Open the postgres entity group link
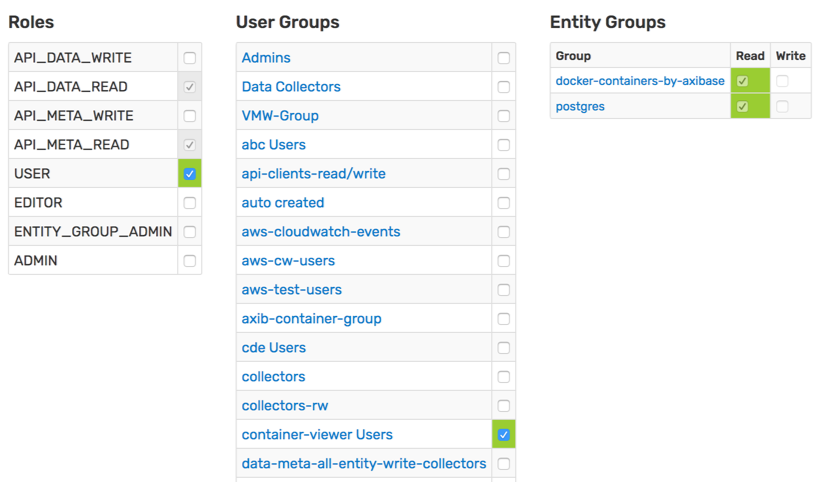The image size is (819, 482). (580, 107)
